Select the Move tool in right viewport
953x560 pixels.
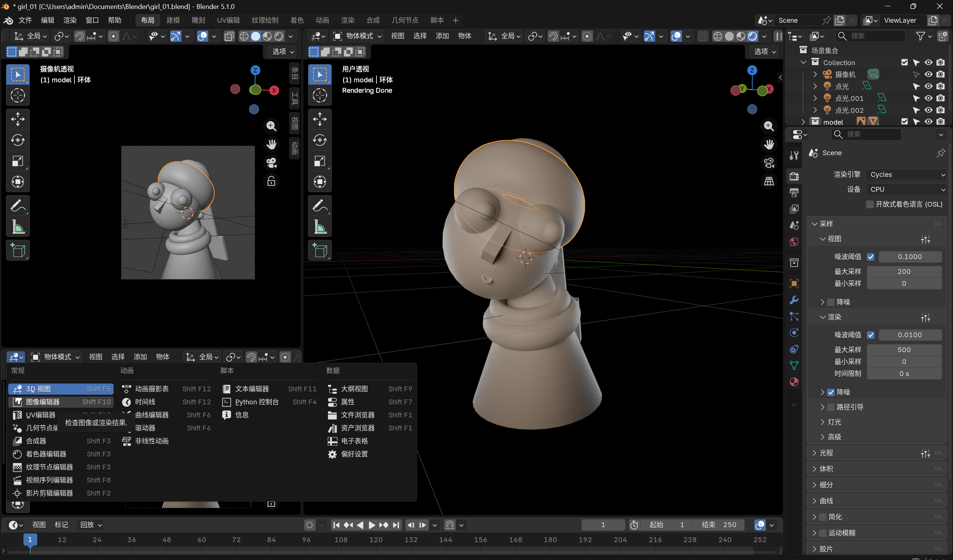click(320, 119)
